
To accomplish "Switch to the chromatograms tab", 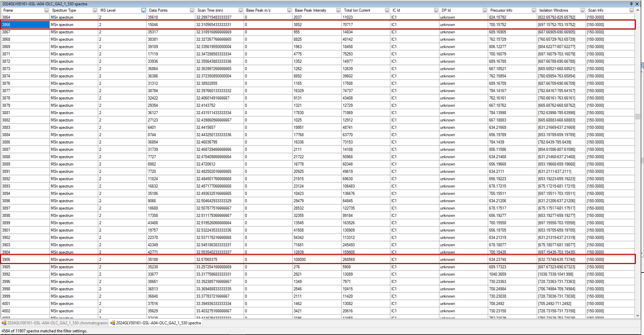I will pos(58,323).
